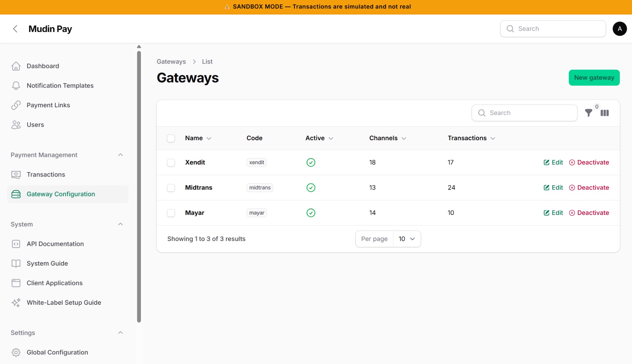Edit the Mayar gateway
The image size is (632, 364).
point(553,213)
